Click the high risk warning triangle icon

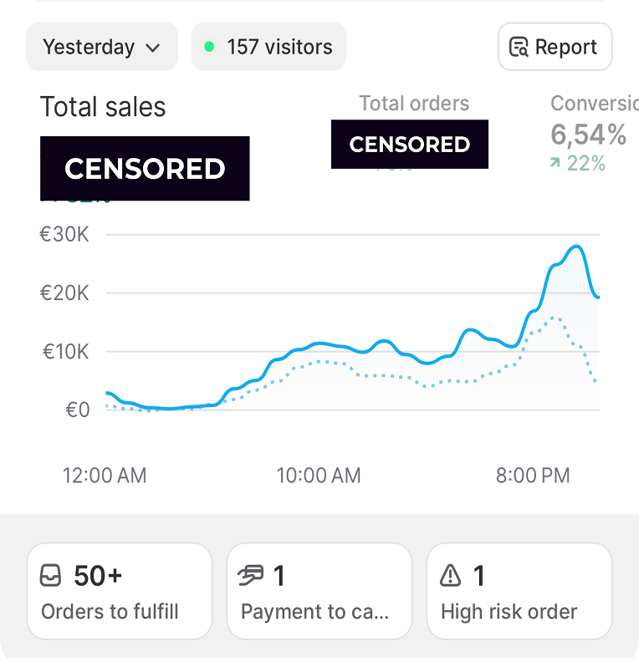(x=451, y=576)
